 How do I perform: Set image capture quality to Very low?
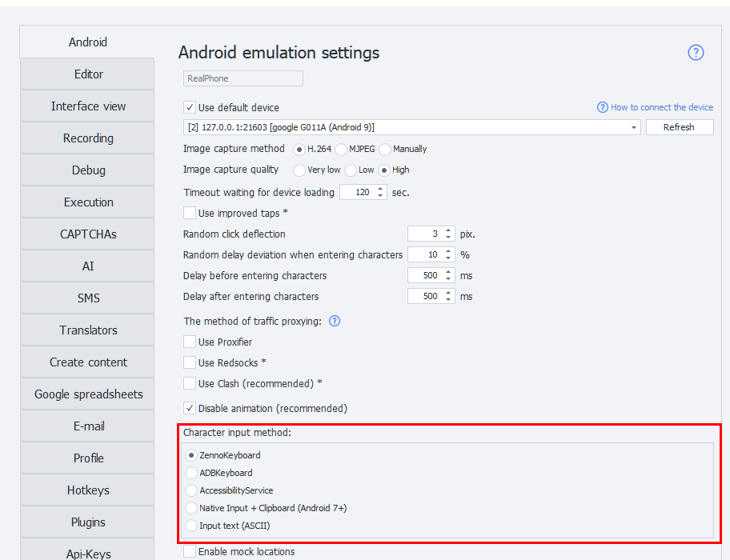click(x=299, y=170)
